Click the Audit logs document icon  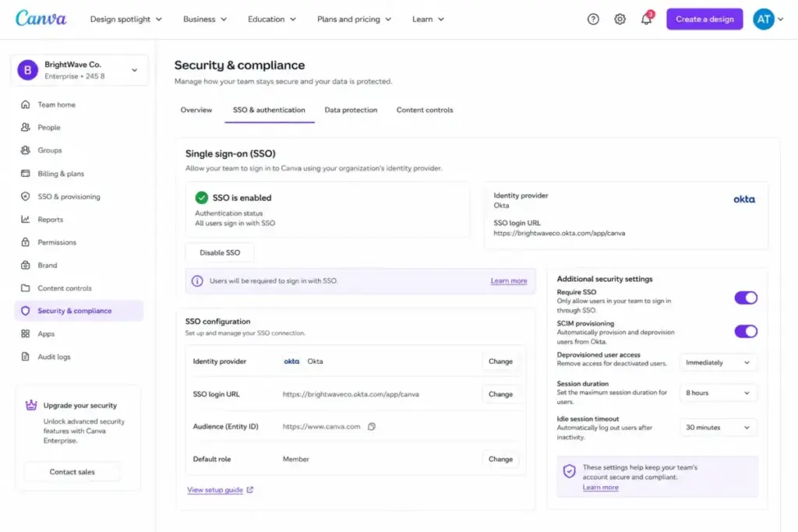coord(26,357)
